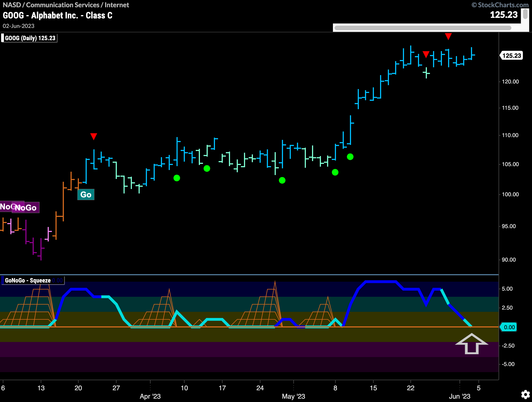Click the May '23 label on the time axis
Viewport: 532px width, 402px height.
click(294, 396)
